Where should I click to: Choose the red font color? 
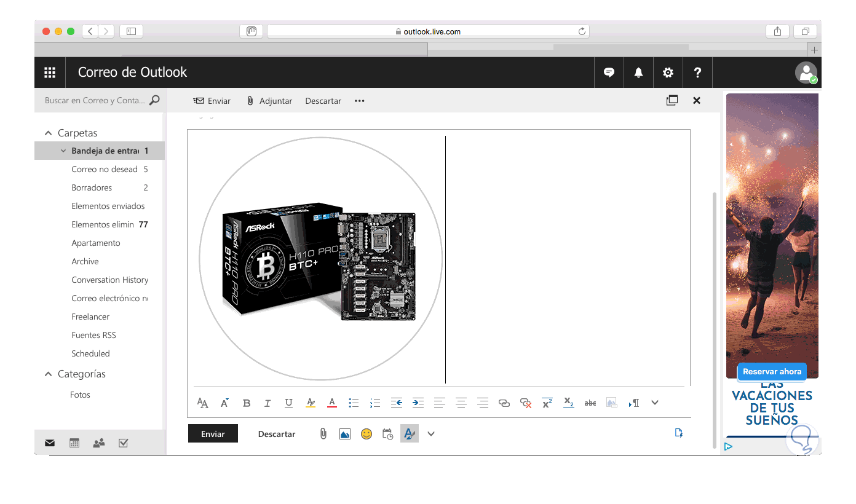pyautogui.click(x=332, y=403)
